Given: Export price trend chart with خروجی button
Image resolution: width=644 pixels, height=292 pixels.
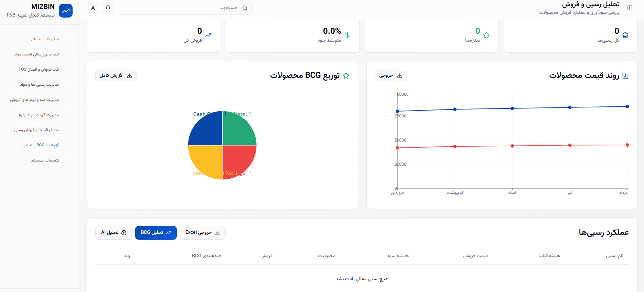Looking at the screenshot, I should point(391,76).
